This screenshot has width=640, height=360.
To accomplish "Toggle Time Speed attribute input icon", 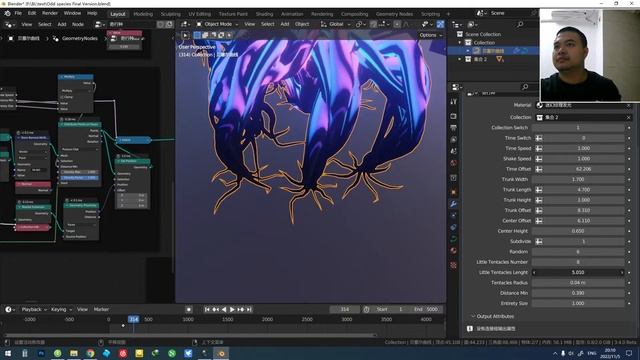I will coord(539,149).
